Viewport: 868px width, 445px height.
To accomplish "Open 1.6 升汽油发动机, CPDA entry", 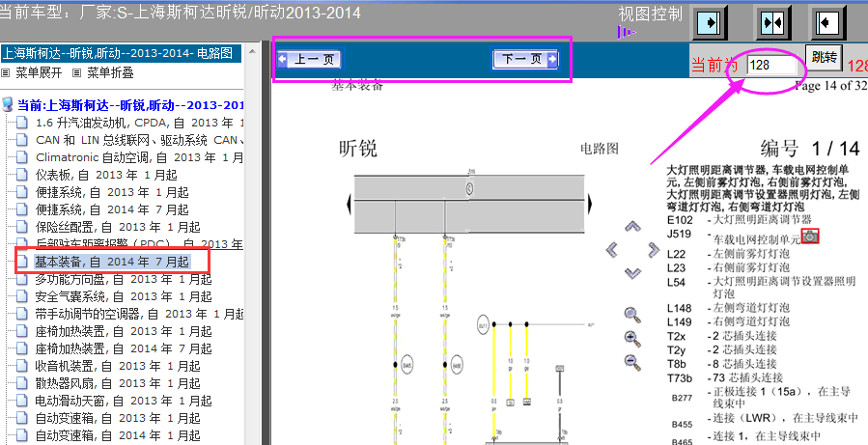I will coord(139,123).
